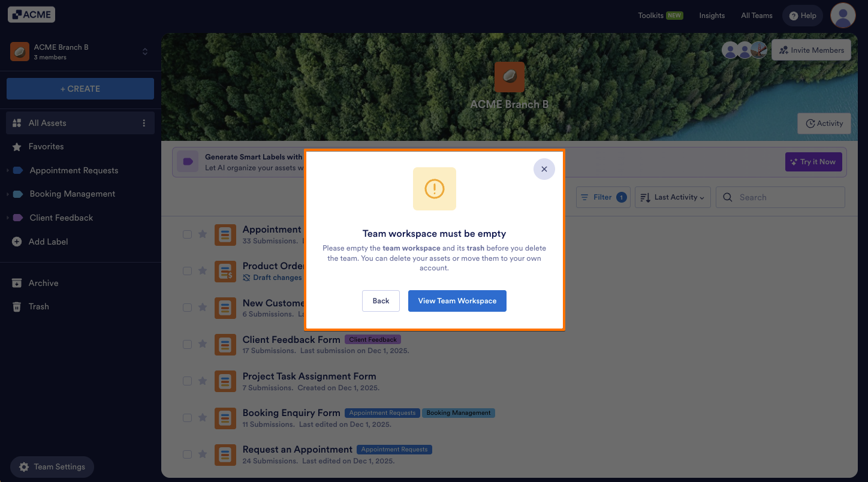Check the Project Task Assignment Form checkbox
This screenshot has width=868, height=482.
[187, 381]
